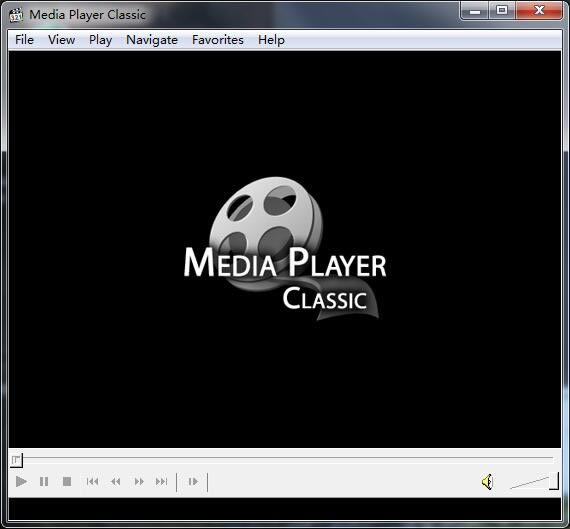Open the Play menu
This screenshot has width=570, height=529.
(100, 40)
